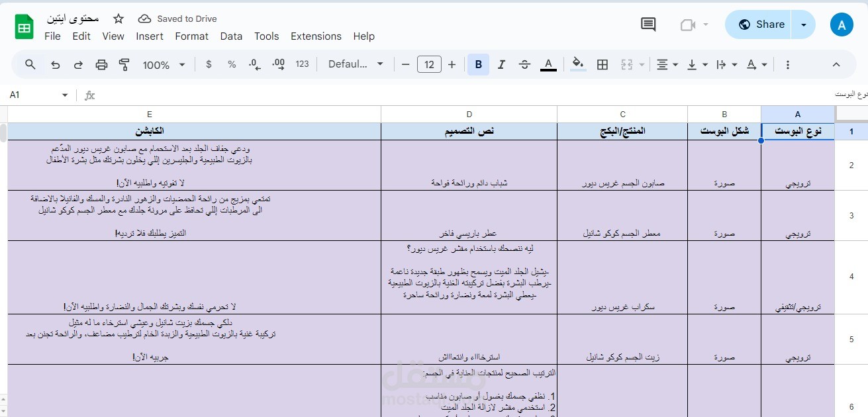868x417 pixels.
Task: Open comment history
Action: (x=648, y=24)
